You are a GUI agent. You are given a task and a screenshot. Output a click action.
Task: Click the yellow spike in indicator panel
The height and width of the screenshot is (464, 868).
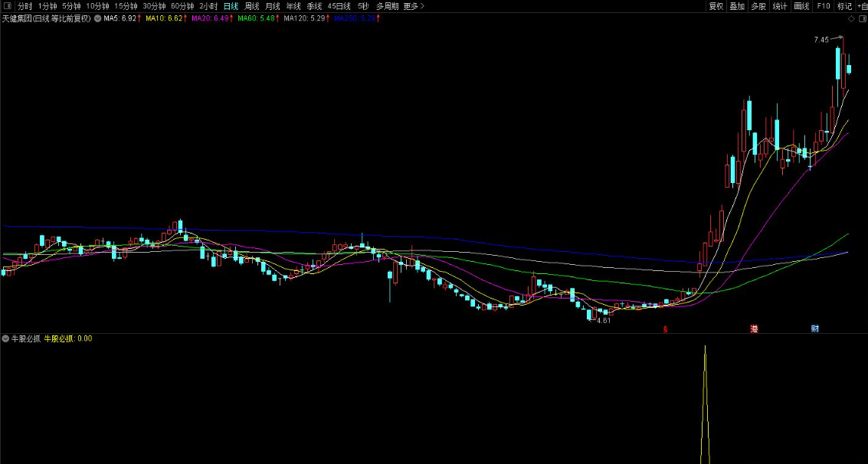point(705,404)
